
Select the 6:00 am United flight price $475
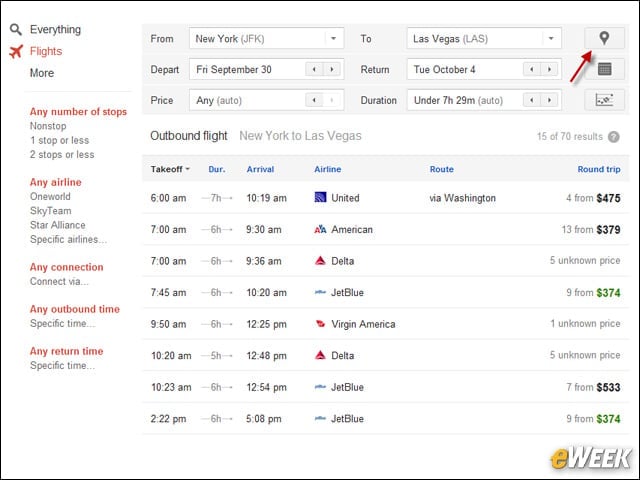click(608, 198)
